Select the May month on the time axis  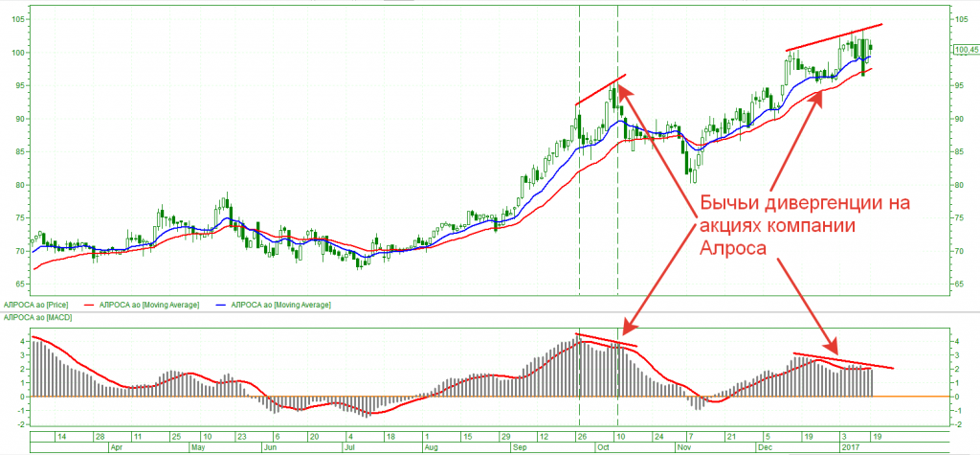[197, 446]
